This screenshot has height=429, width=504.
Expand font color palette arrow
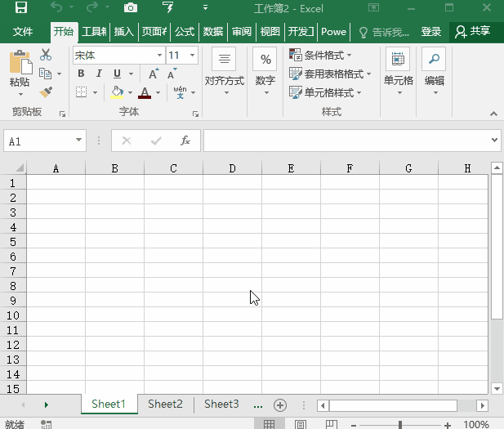click(x=158, y=92)
